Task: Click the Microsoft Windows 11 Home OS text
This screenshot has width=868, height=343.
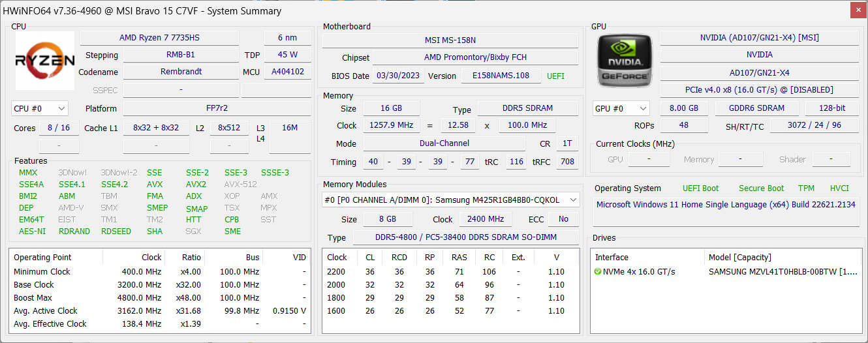Action: coord(726,204)
